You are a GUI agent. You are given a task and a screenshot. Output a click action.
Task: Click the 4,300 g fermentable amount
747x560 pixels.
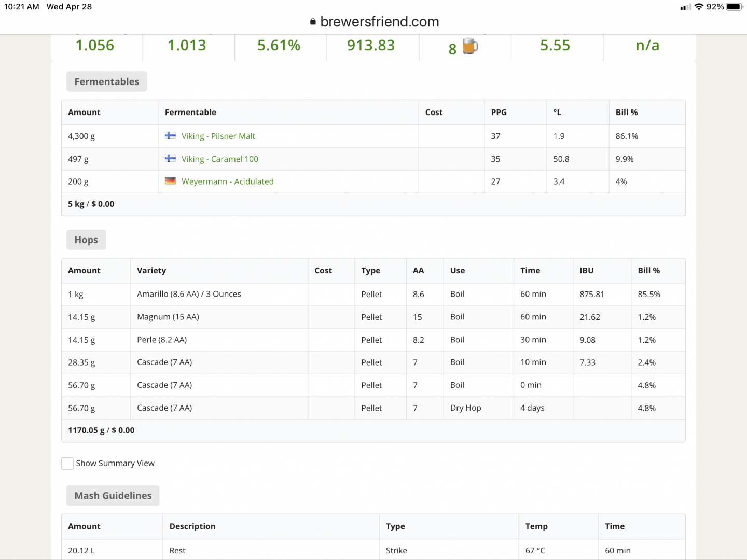tap(81, 136)
